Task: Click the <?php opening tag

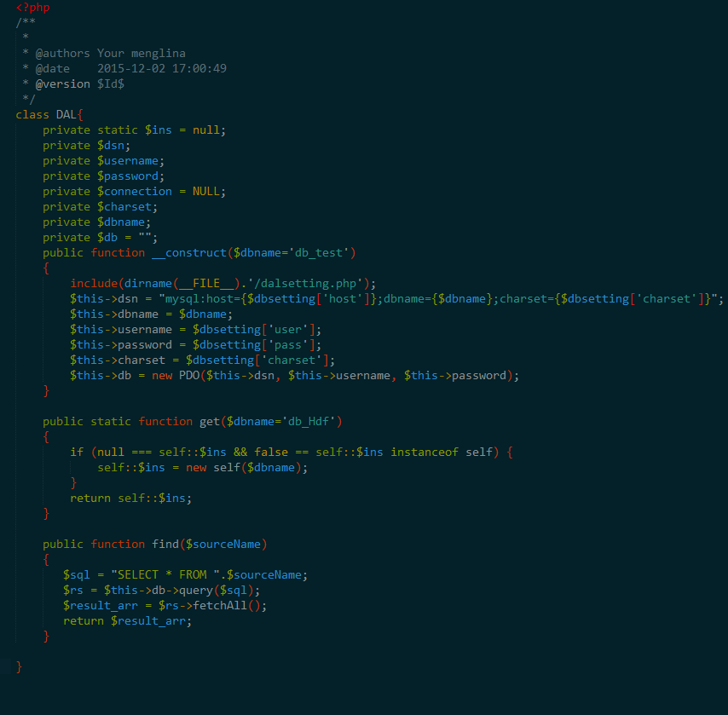Action: (32, 8)
